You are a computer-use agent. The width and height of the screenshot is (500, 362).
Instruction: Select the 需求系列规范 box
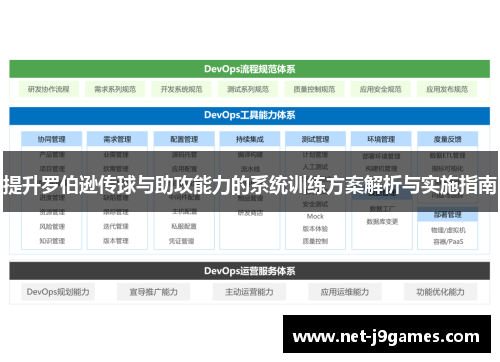coord(115,89)
